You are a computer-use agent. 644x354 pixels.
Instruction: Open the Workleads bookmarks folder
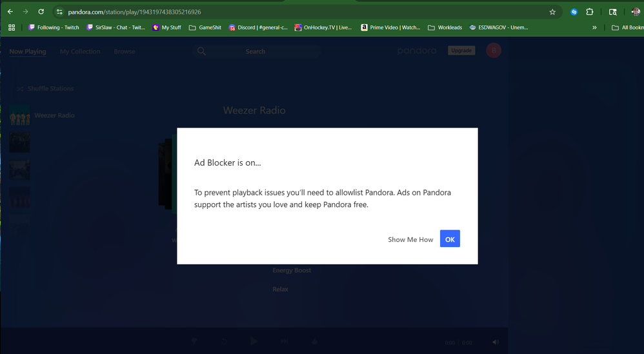pyautogui.click(x=445, y=28)
